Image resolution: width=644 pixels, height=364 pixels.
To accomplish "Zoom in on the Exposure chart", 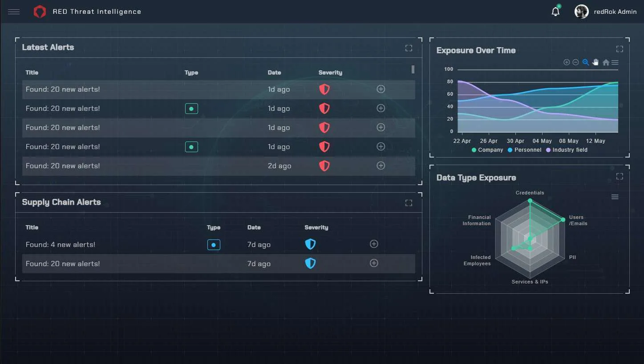I will click(x=567, y=62).
